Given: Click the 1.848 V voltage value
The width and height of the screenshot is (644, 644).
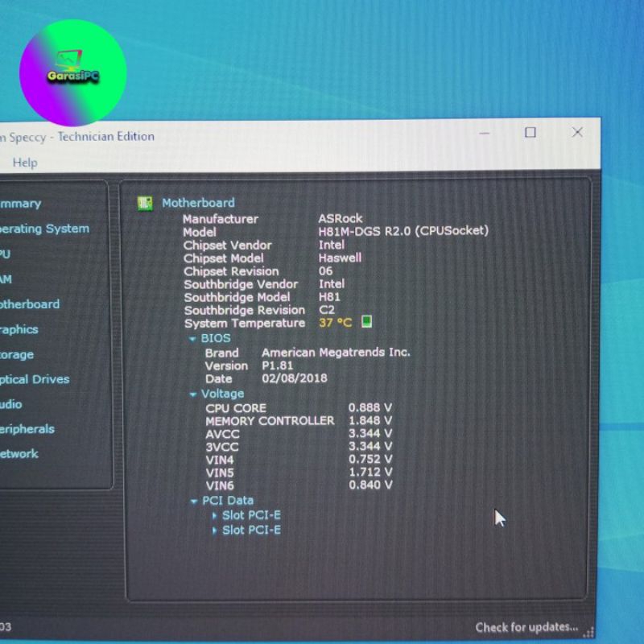Looking at the screenshot, I should coord(370,420).
